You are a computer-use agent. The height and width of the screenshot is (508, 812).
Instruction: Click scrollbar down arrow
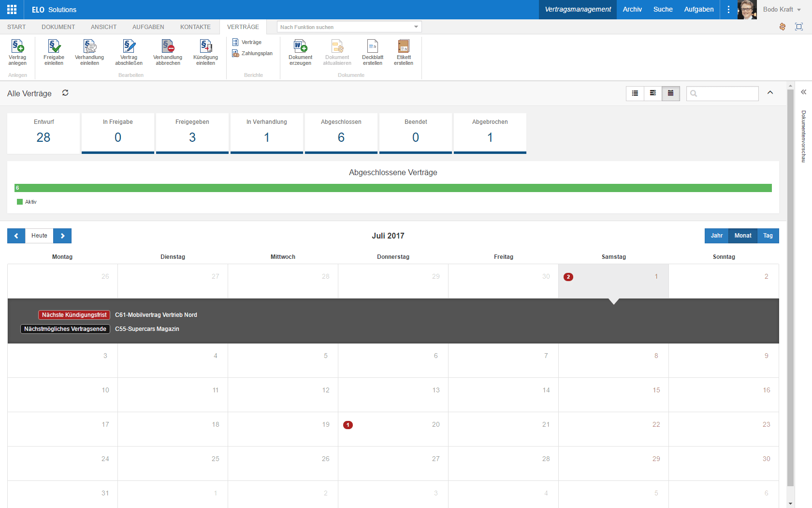[791, 504]
